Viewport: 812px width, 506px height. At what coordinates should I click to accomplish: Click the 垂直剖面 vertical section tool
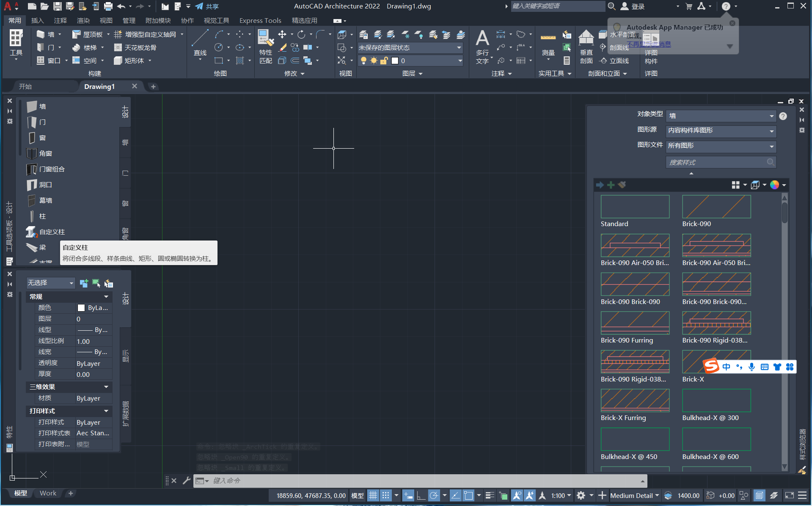pyautogui.click(x=586, y=46)
